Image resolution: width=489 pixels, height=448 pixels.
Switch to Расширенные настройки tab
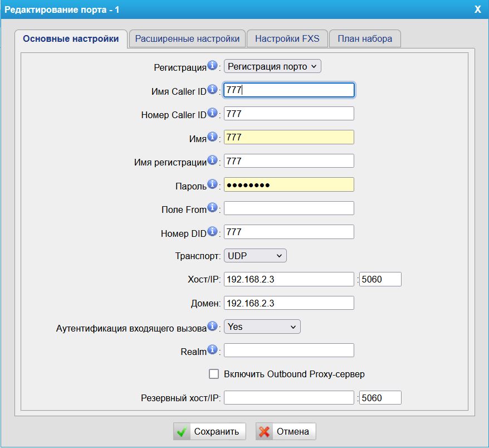[x=187, y=38]
